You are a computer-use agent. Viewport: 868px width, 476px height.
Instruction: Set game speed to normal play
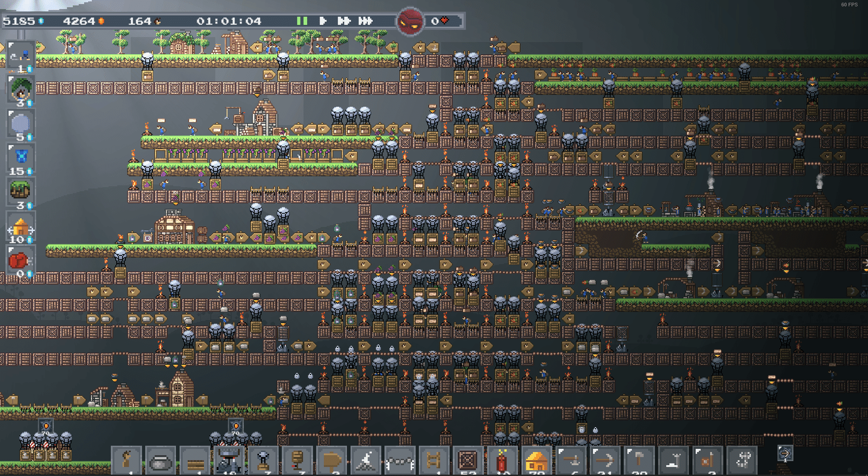point(323,21)
